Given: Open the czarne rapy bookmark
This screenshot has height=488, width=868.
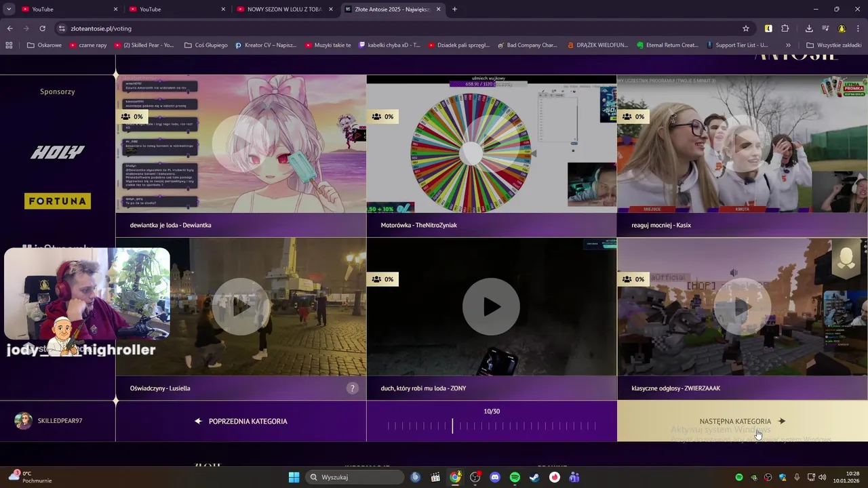Looking at the screenshot, I should click(88, 45).
